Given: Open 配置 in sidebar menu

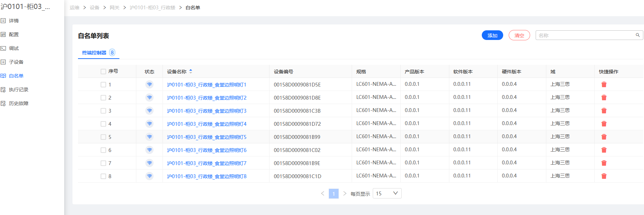Looking at the screenshot, I should [14, 34].
